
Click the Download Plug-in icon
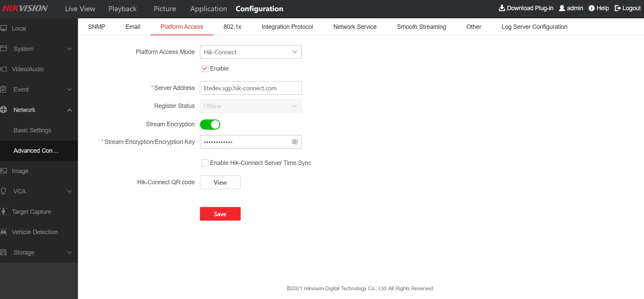point(502,8)
